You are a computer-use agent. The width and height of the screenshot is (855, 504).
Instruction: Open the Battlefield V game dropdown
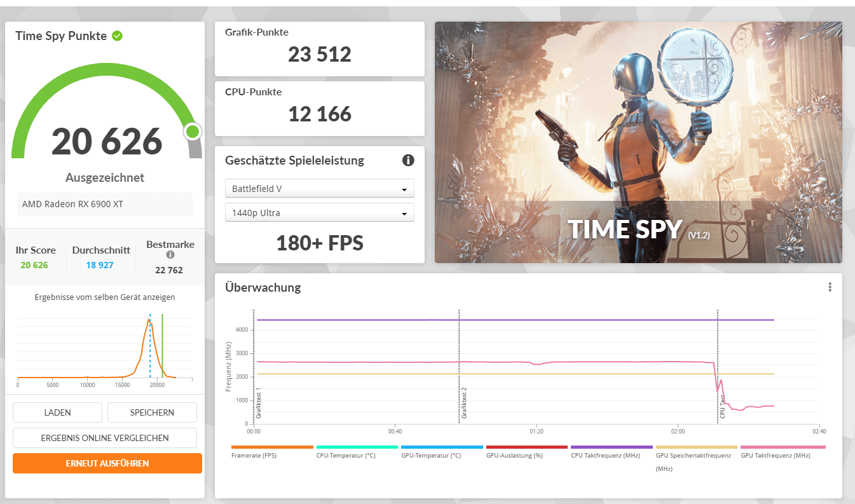click(320, 188)
